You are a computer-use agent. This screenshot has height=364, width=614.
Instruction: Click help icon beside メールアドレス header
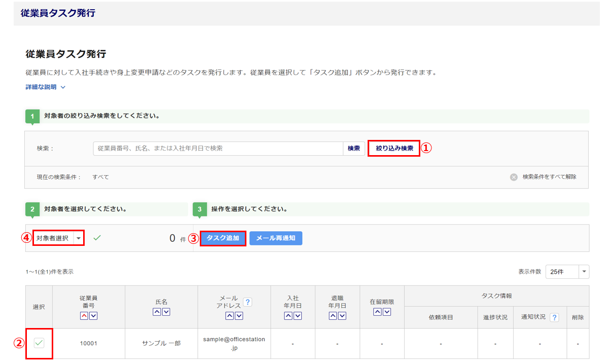(x=247, y=302)
